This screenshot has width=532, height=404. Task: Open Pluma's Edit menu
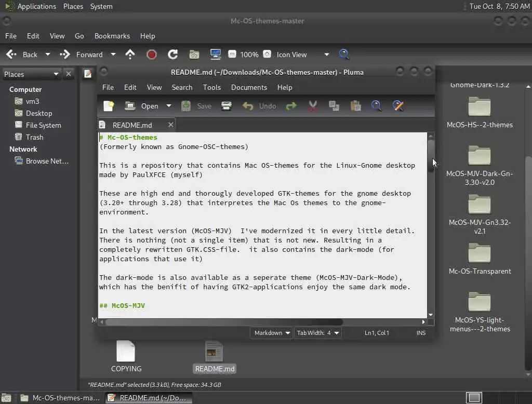130,88
